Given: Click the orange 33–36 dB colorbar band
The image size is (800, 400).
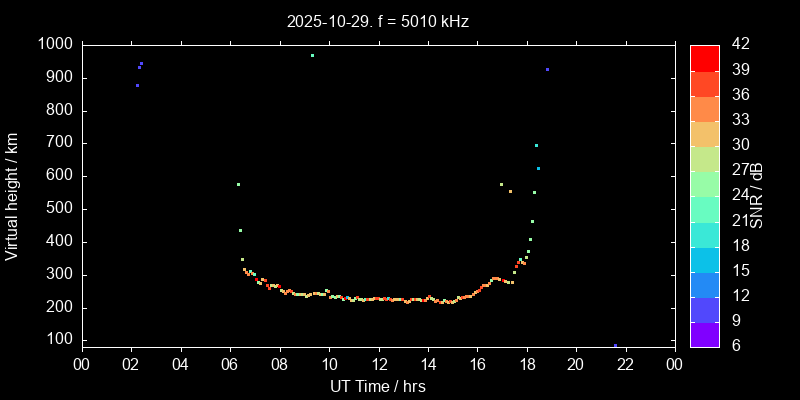Looking at the screenshot, I should (x=704, y=108).
